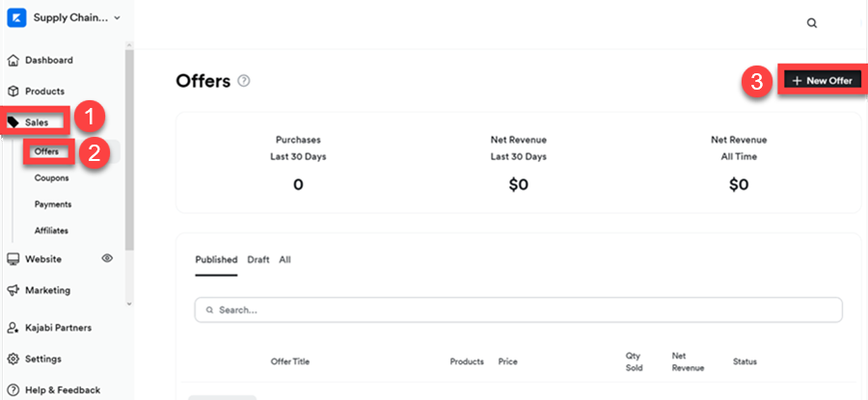Click into the offers Search field
Image resolution: width=868 pixels, height=400 pixels.
[518, 310]
